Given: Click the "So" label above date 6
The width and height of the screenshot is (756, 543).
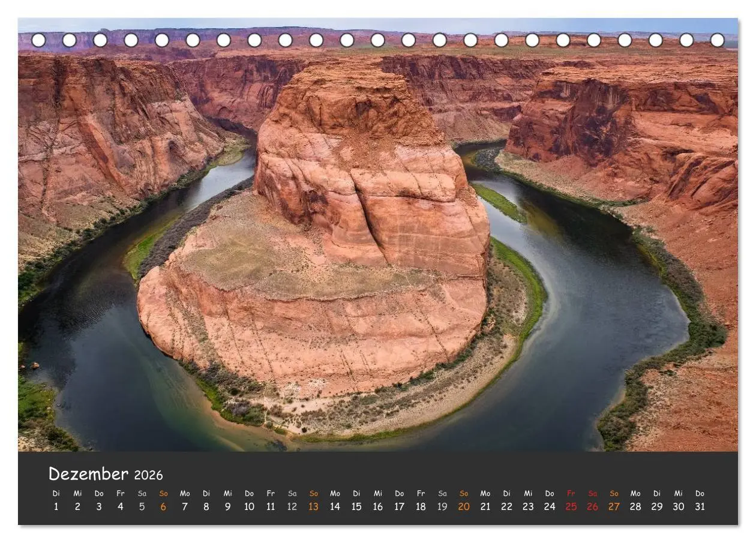Looking at the screenshot, I should 163,493.
